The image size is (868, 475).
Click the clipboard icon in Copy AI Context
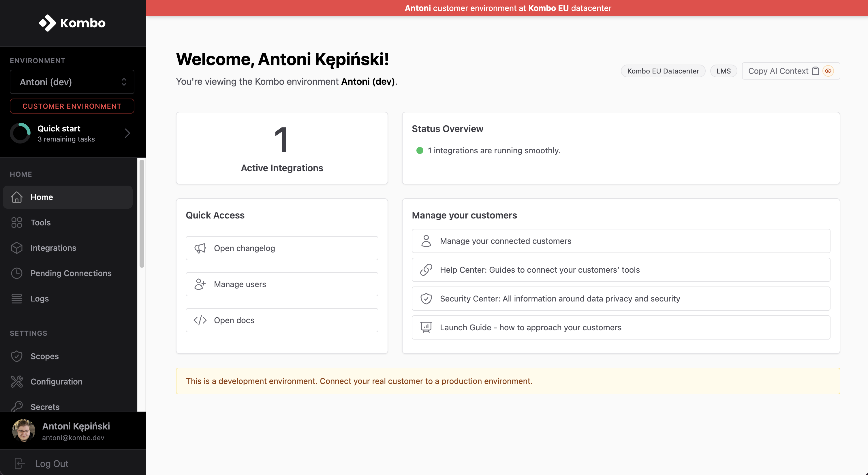point(816,71)
